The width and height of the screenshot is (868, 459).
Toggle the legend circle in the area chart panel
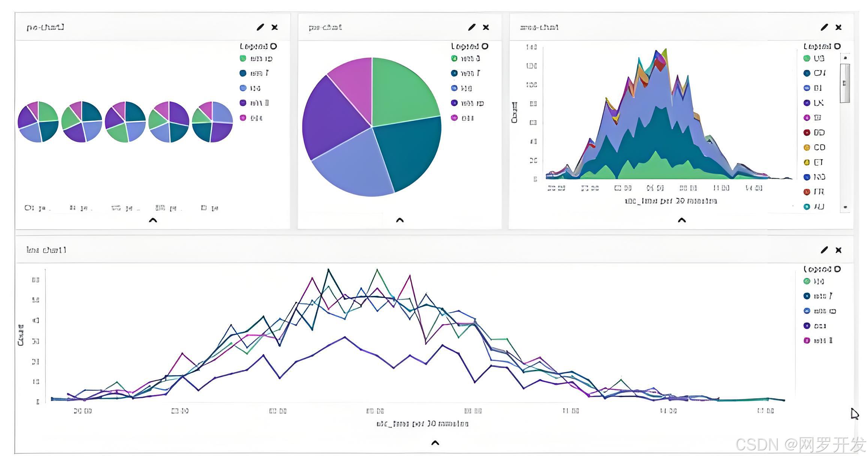tap(837, 46)
